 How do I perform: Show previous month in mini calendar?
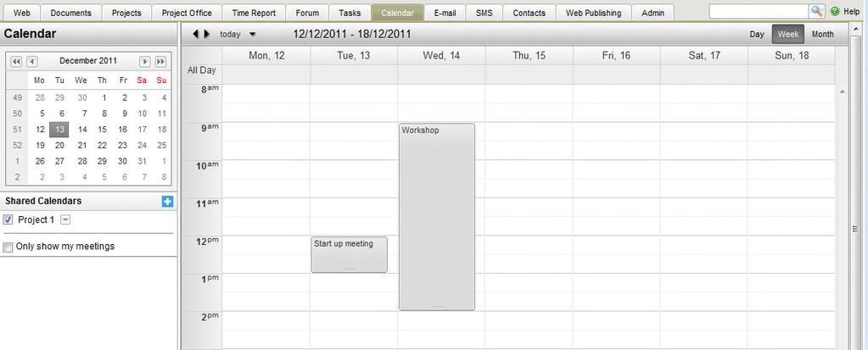pyautogui.click(x=32, y=61)
